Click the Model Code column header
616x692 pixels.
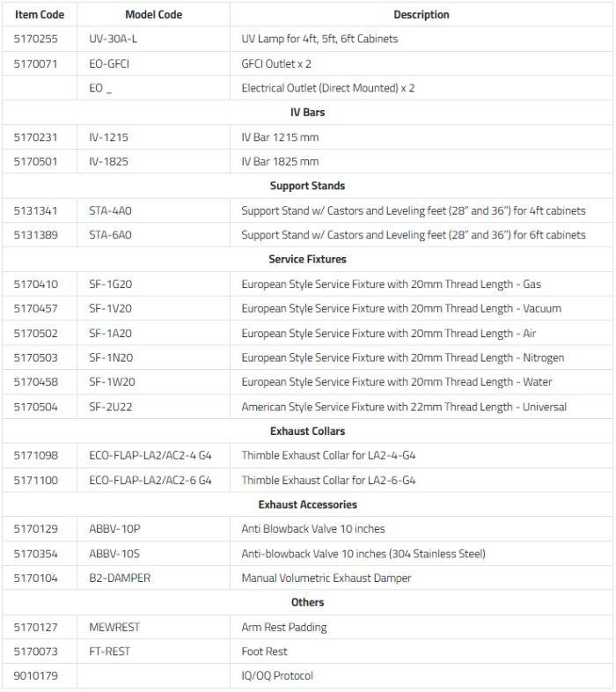[153, 15]
